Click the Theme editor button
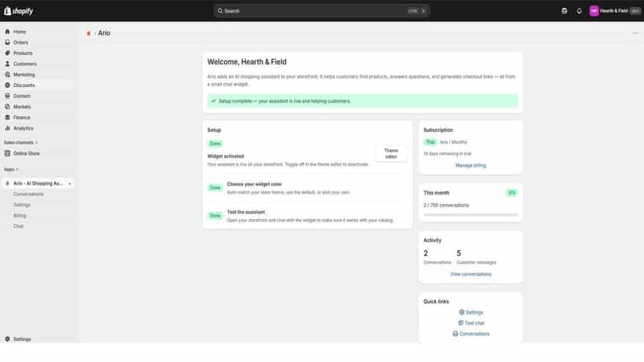Viewport: 644px width, 362px height. click(391, 154)
